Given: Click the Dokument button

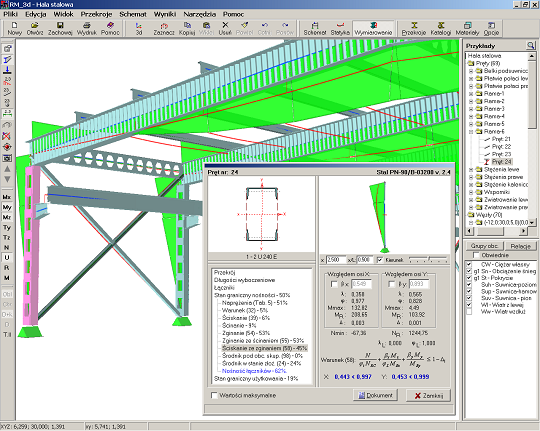Looking at the screenshot, I should coord(375,395).
